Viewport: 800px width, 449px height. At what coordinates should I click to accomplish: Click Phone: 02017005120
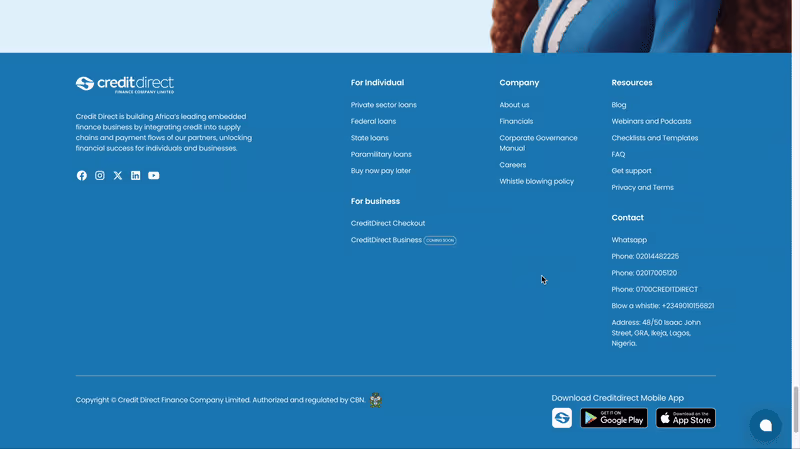(x=644, y=273)
